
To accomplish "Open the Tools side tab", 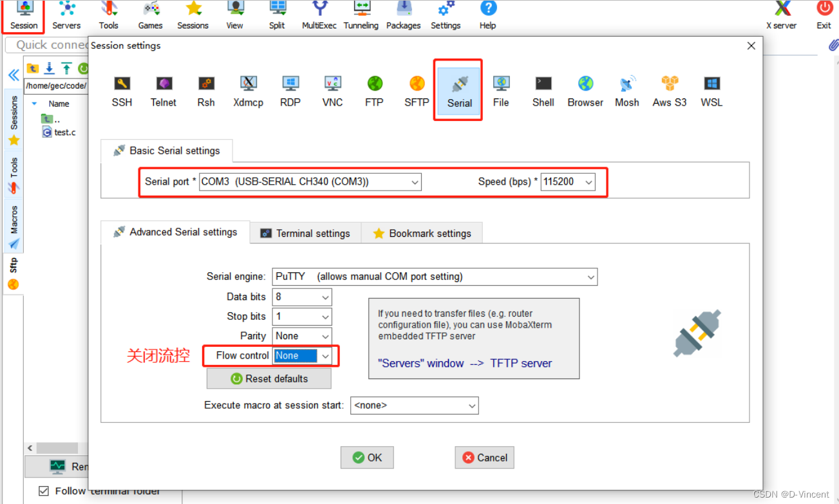I will (x=14, y=174).
